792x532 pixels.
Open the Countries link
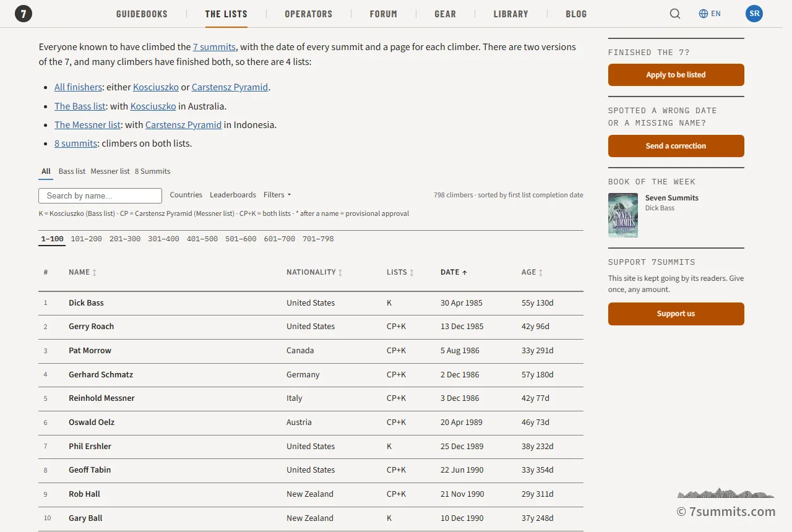click(x=186, y=195)
